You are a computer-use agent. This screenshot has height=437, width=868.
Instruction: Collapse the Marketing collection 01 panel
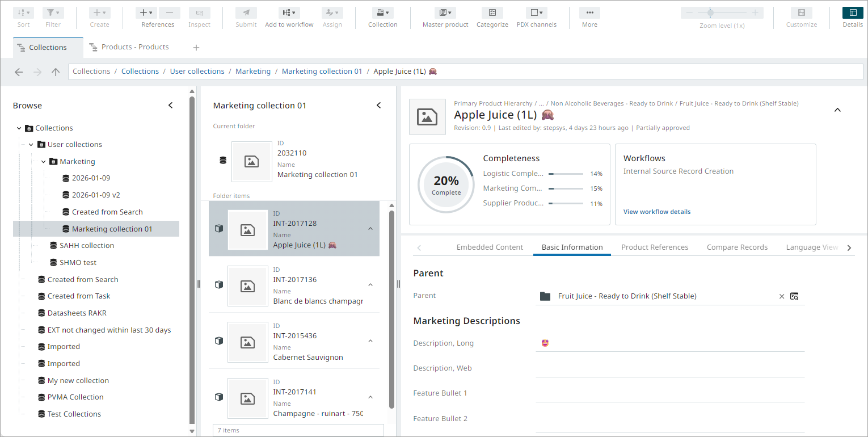(x=379, y=106)
